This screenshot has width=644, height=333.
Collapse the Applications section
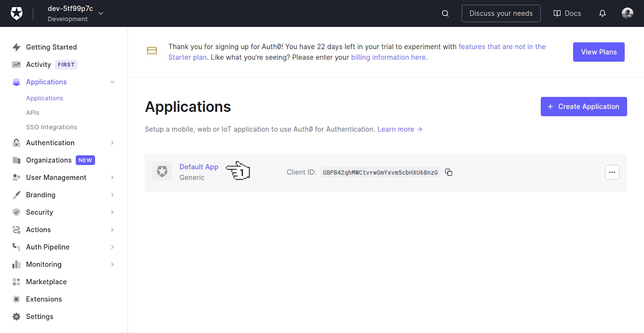point(112,82)
